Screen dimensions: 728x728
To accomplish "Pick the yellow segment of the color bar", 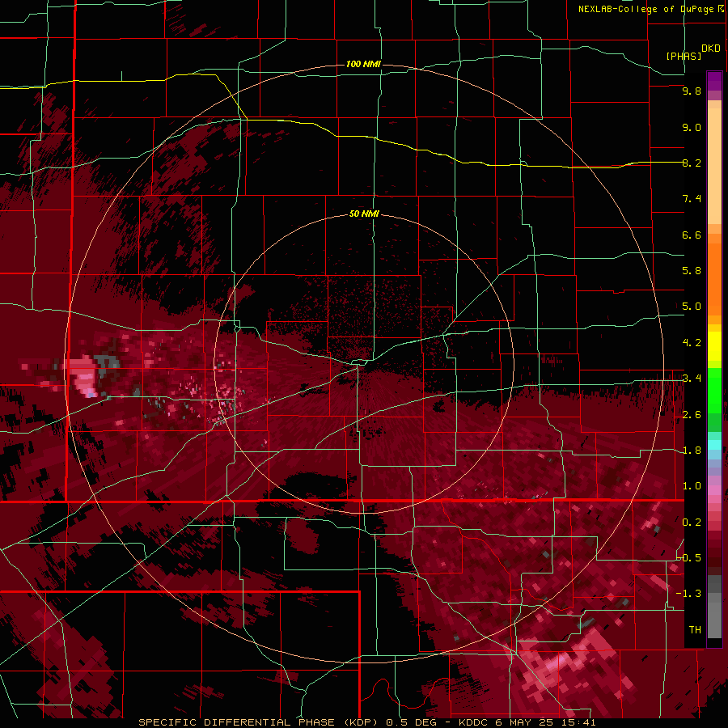I will pos(714,346).
